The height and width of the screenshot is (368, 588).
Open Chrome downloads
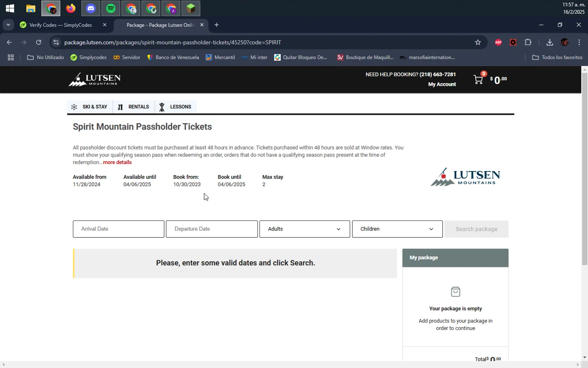click(550, 42)
